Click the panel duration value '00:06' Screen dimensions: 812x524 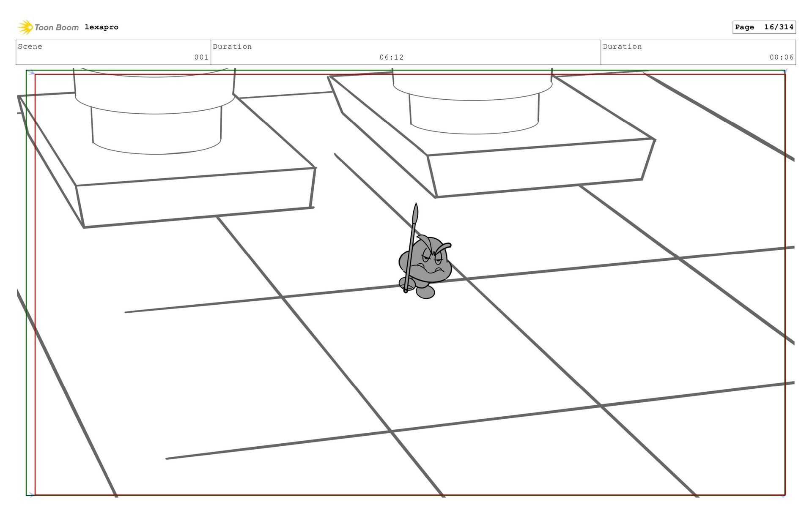782,57
